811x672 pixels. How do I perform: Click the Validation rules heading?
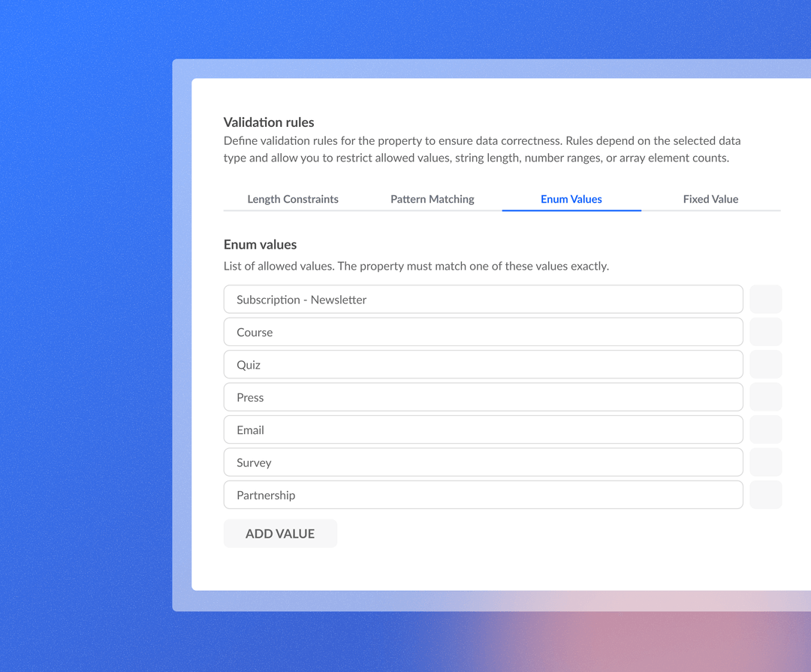(x=269, y=122)
